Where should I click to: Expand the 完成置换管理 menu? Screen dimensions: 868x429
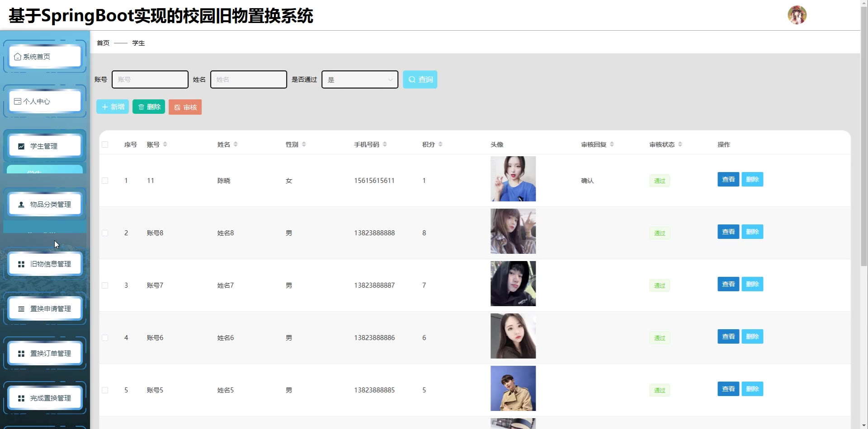point(45,398)
